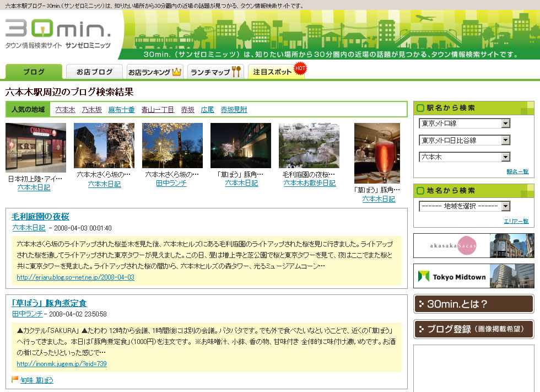Click the 赤坂見附 popular area link
540x392 pixels.
234,110
